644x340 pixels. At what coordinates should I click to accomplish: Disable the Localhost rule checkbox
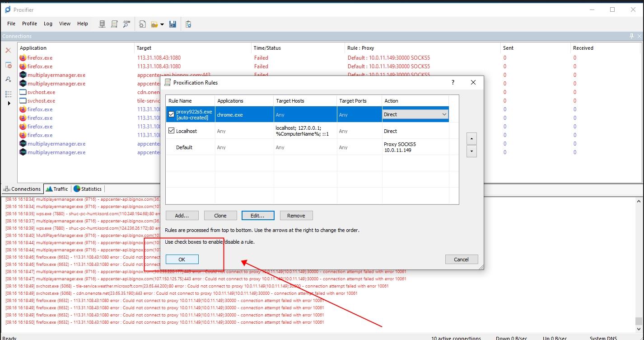[171, 131]
